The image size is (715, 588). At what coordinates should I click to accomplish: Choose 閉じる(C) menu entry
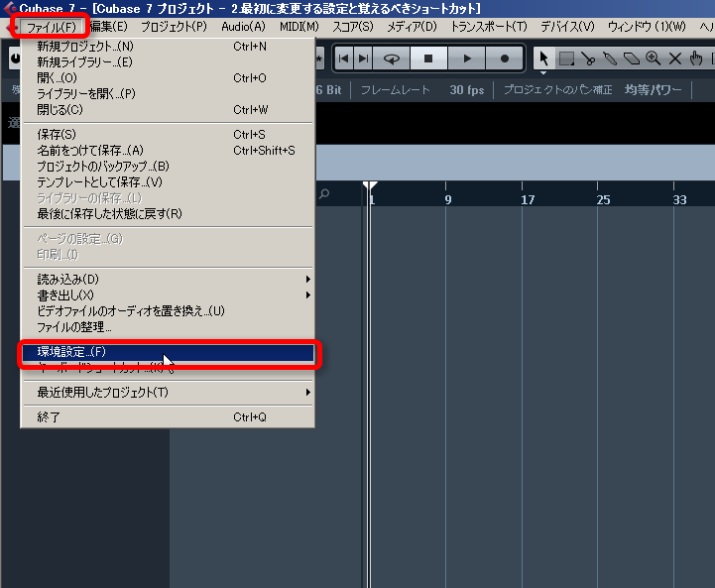coord(168,110)
